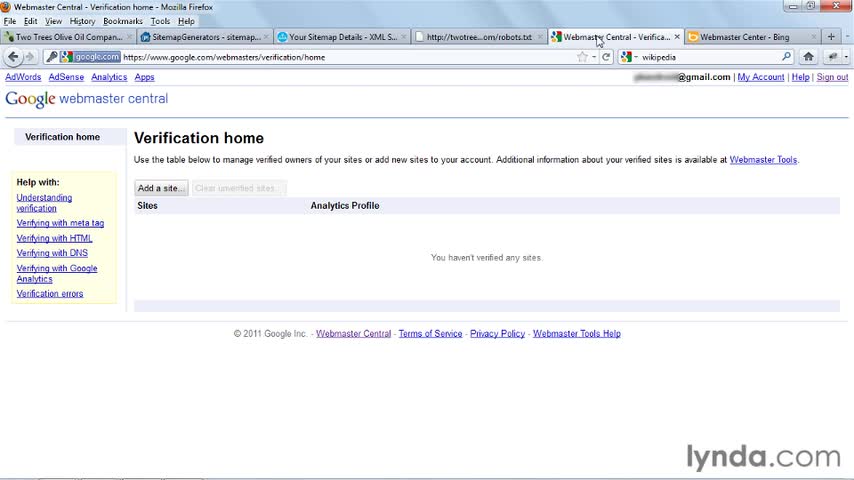Click the search box containing wikipedia
This screenshot has height=480, width=854.
[708, 57]
